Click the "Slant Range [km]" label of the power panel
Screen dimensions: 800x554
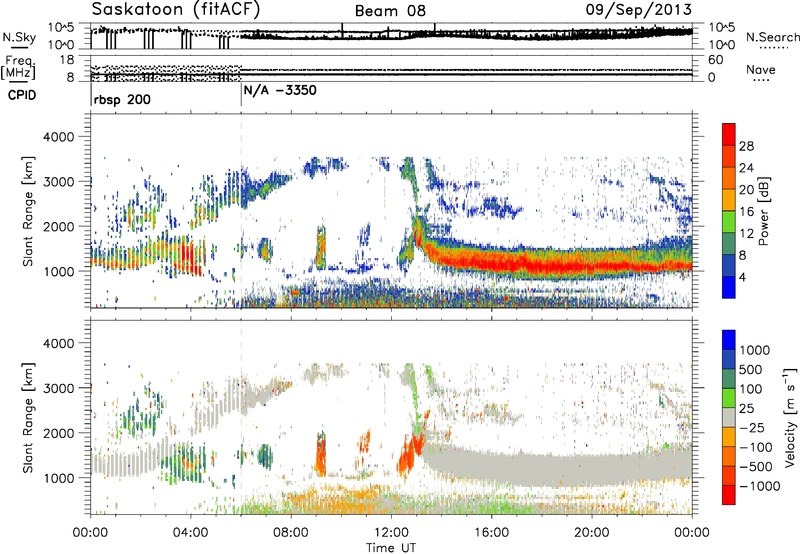pos(28,211)
